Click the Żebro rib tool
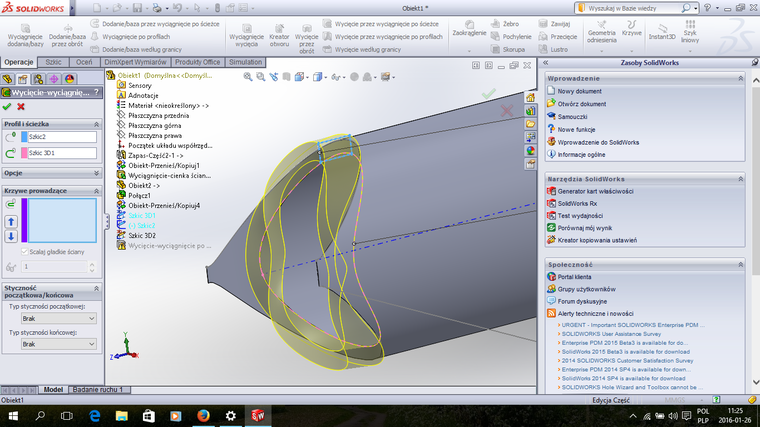Viewport: 760px width, 427px height. (x=505, y=24)
